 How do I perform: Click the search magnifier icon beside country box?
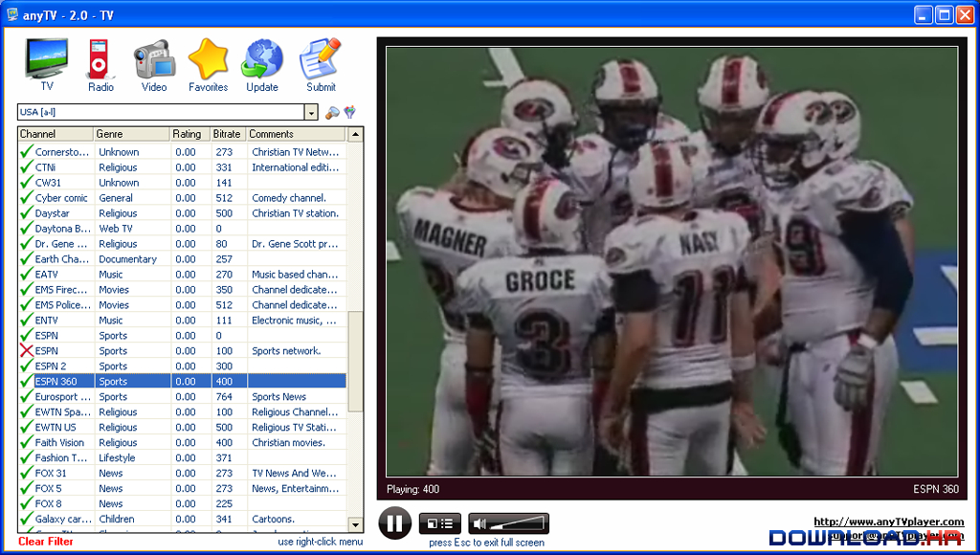332,113
